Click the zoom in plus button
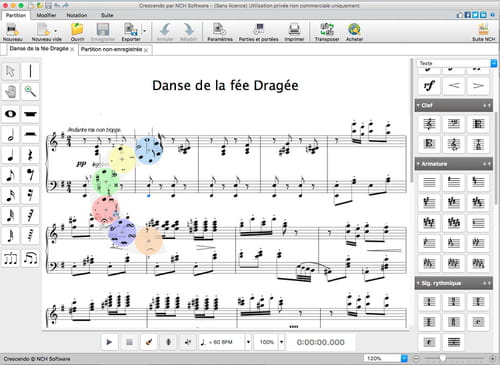Image resolution: width=500 pixels, height=365 pixels. point(493,358)
